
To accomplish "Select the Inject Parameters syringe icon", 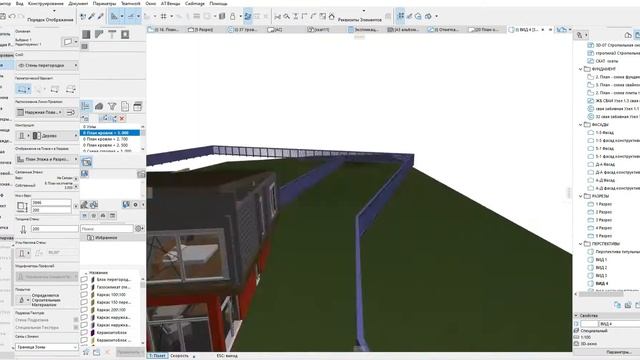I will point(100,16).
